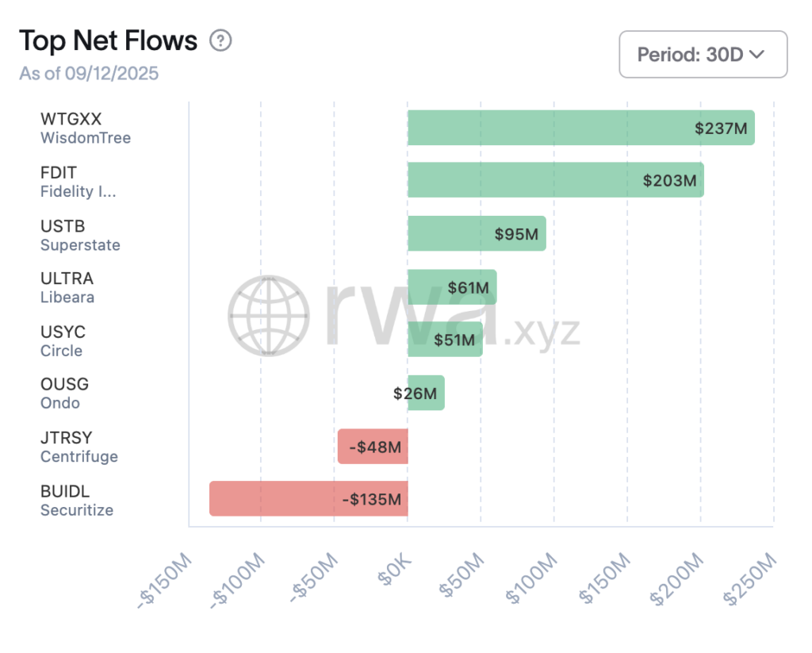The image size is (812, 653).
Task: Expand the Fidelity I... truncated label
Action: click(79, 191)
